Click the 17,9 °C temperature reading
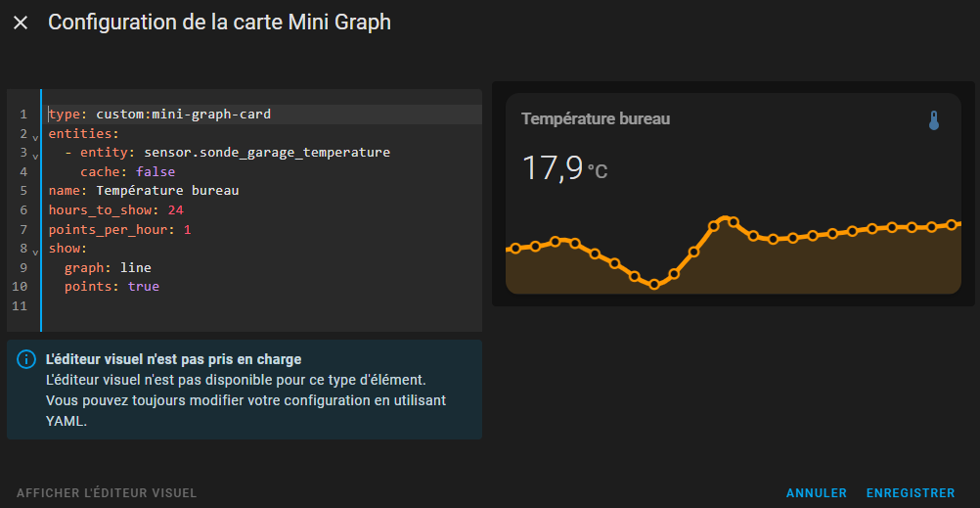The width and height of the screenshot is (980, 508). [x=564, y=168]
